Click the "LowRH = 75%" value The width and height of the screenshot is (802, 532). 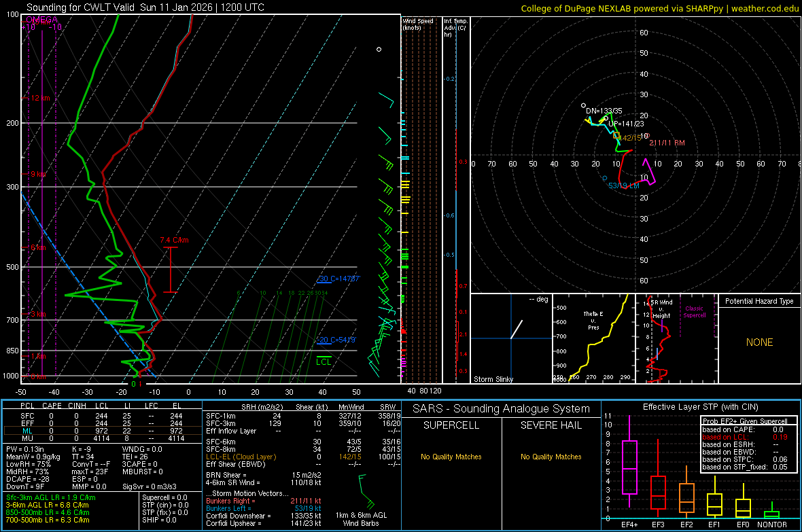tap(29, 465)
